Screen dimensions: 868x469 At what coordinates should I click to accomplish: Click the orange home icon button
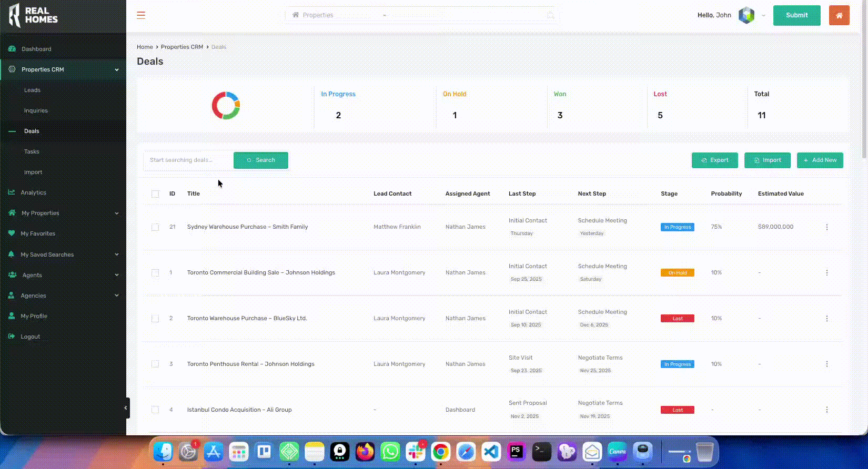(839, 15)
